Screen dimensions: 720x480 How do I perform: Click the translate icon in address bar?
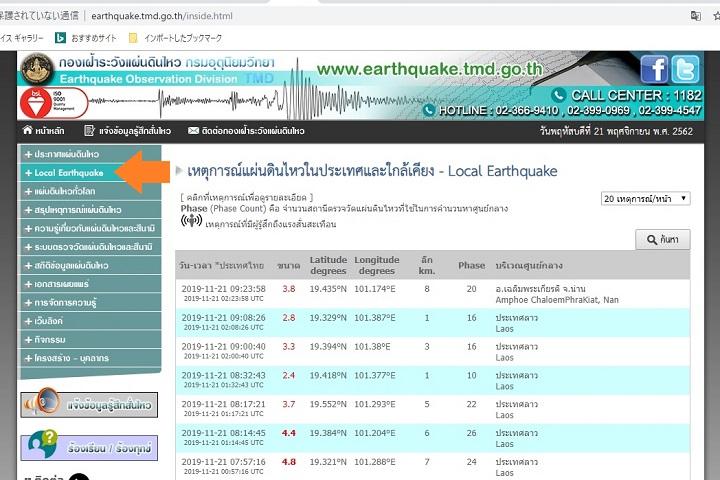[x=695, y=16]
